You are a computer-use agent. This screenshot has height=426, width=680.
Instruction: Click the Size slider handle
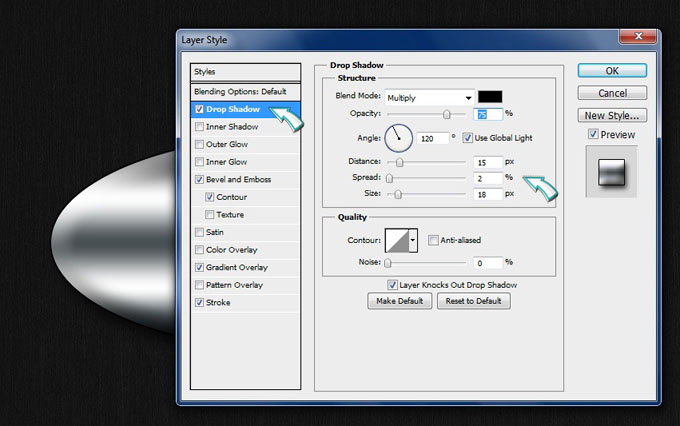point(398,194)
